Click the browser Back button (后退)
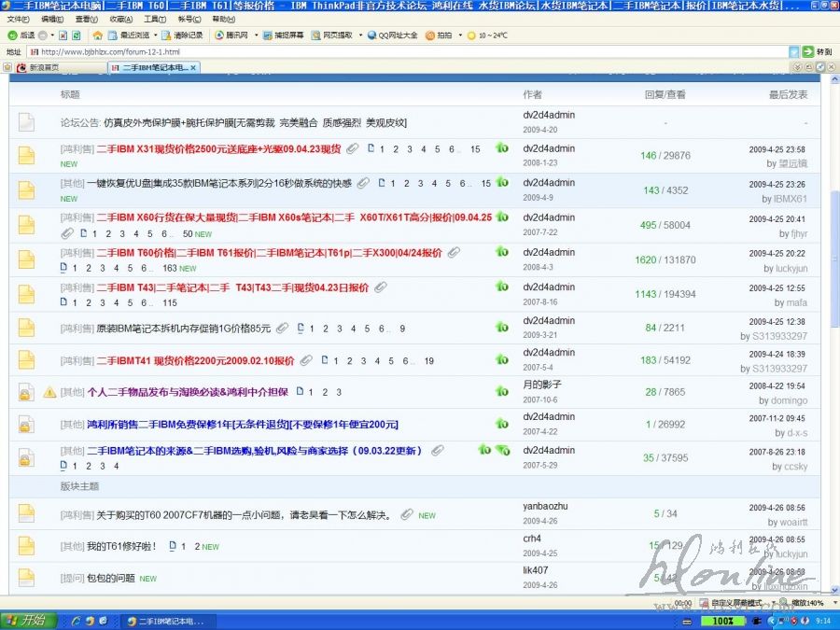This screenshot has width=840, height=630. 21,35
